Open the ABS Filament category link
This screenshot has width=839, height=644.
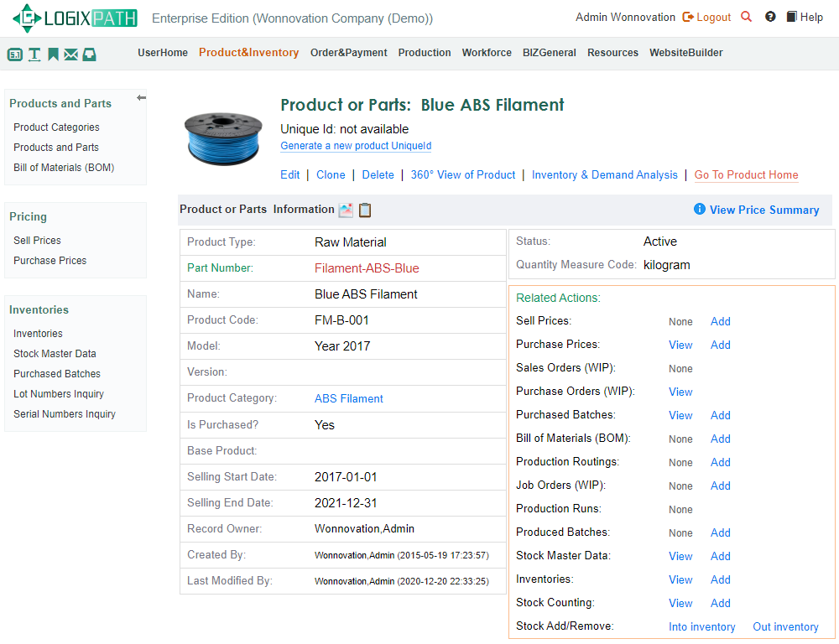tap(348, 398)
